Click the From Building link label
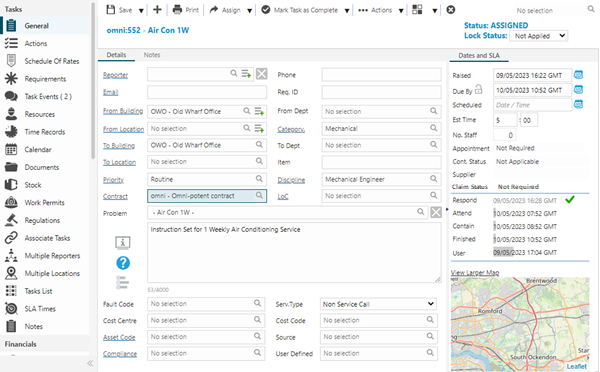 (123, 111)
